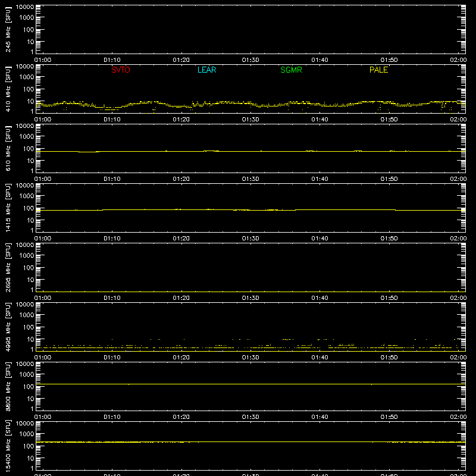This screenshot has height=476, width=476.
Task: Click the yellow flux trace in the 15400 MHz panel
Action: point(250,442)
